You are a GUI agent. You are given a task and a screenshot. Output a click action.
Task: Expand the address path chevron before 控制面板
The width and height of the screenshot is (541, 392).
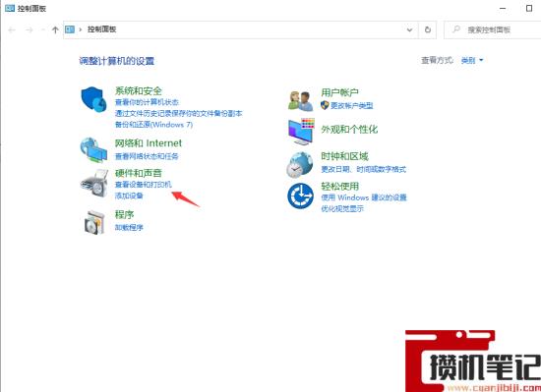click(x=81, y=29)
